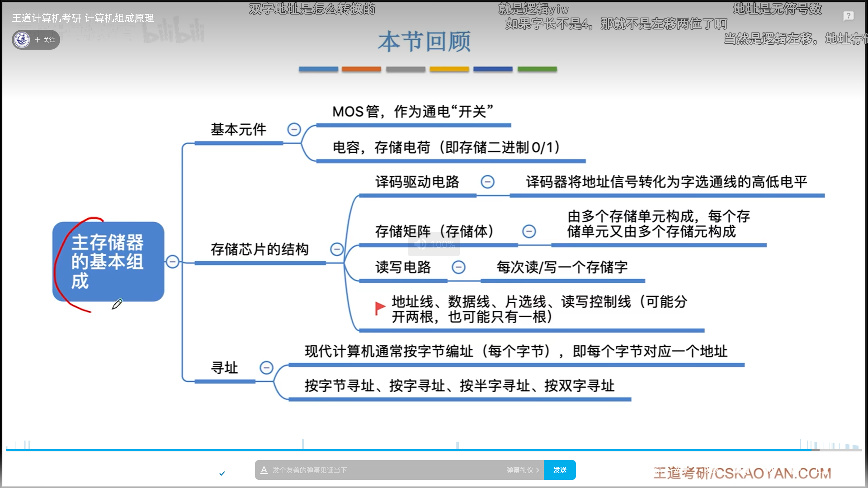Select the 寻址 node
Image resolution: width=868 pixels, height=488 pixels.
click(224, 367)
